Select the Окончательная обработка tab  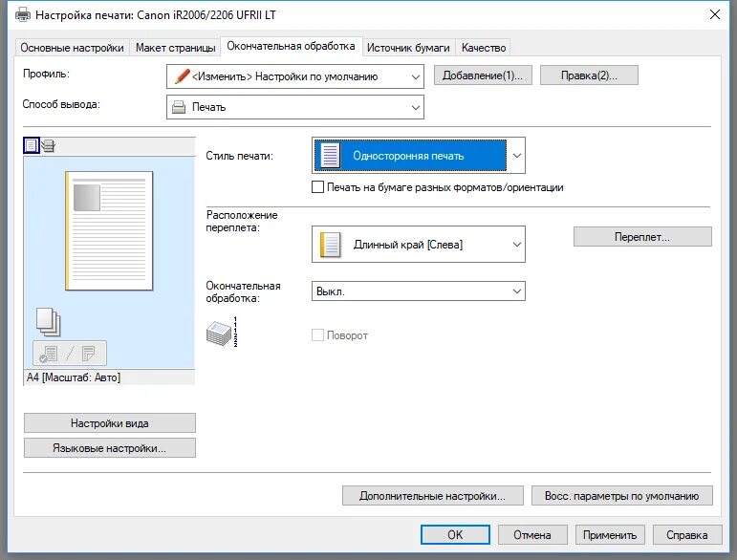pos(291,46)
